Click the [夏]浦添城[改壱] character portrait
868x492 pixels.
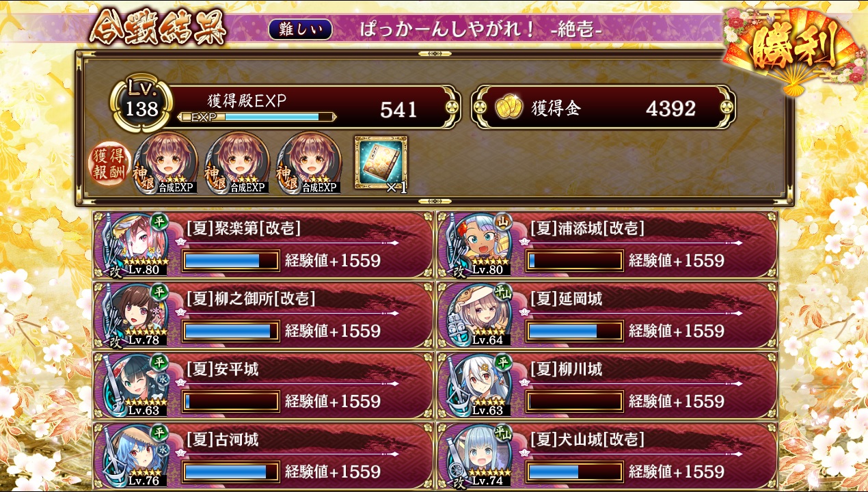point(480,244)
